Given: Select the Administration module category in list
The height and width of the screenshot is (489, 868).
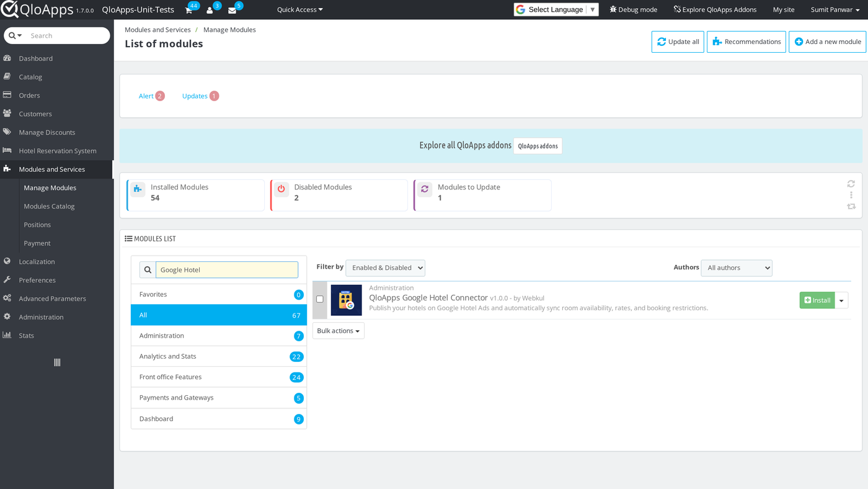Looking at the screenshot, I should pos(219,336).
